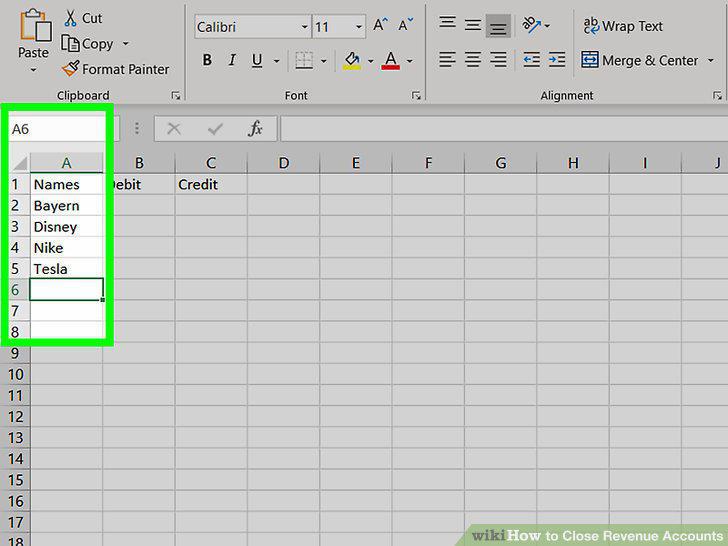
Task: Open Merge & Center dropdown arrow
Action: 710,60
